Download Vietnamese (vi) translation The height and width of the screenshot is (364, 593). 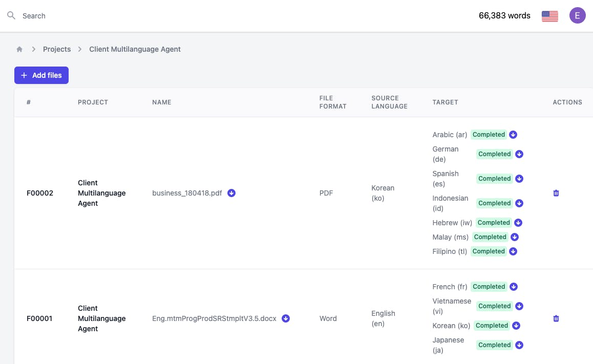coord(519,306)
